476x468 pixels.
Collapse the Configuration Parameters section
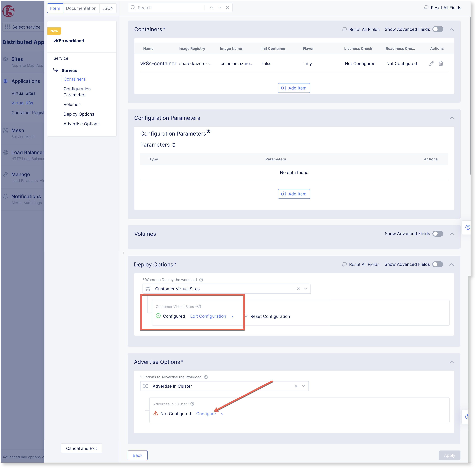point(452,118)
